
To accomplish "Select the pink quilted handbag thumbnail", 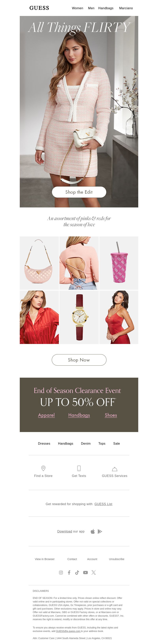I will [39, 263].
